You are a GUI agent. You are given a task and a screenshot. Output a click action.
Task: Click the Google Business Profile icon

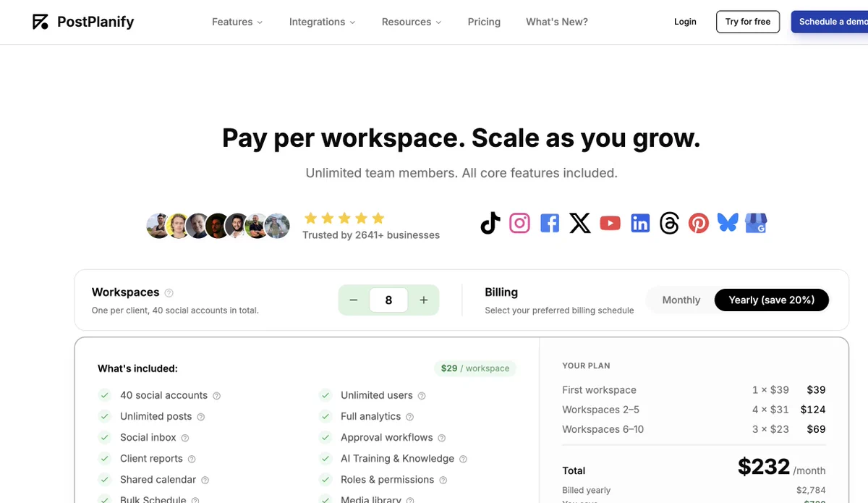pyautogui.click(x=757, y=223)
